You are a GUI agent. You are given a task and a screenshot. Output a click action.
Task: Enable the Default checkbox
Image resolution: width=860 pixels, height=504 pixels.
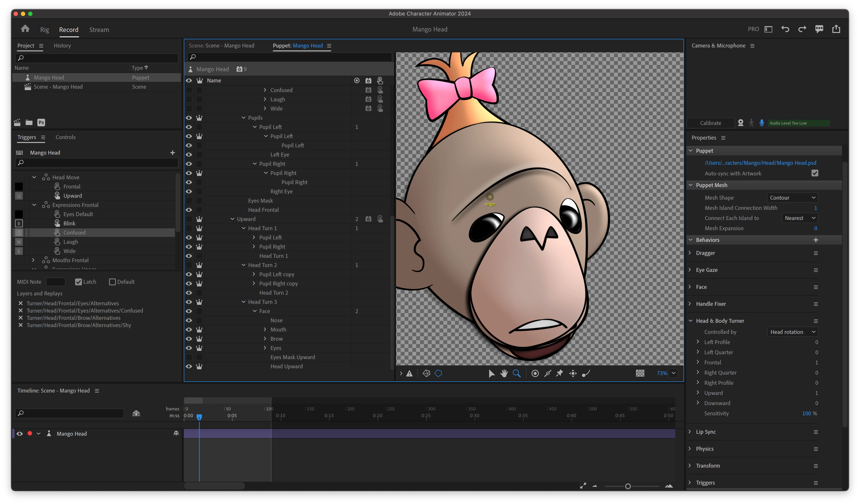112,282
